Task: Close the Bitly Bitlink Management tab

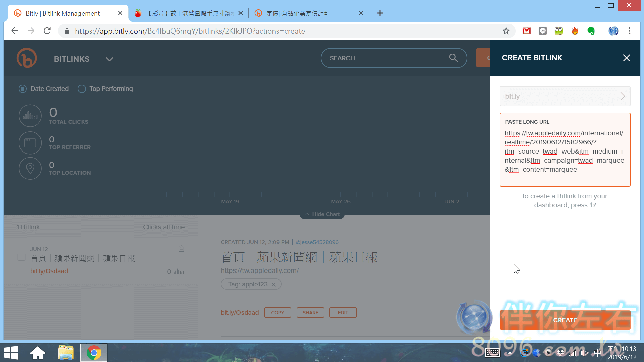Action: [120, 13]
